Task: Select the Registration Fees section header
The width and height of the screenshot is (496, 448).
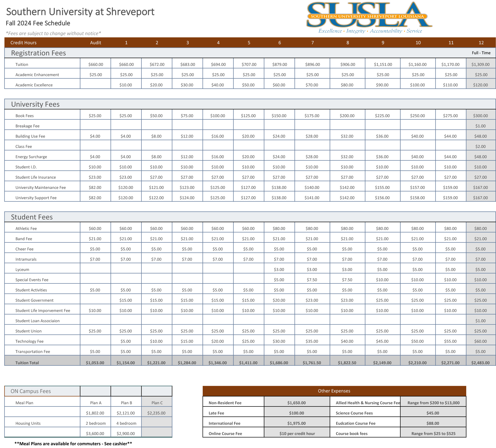Action: pyautogui.click(x=38, y=53)
